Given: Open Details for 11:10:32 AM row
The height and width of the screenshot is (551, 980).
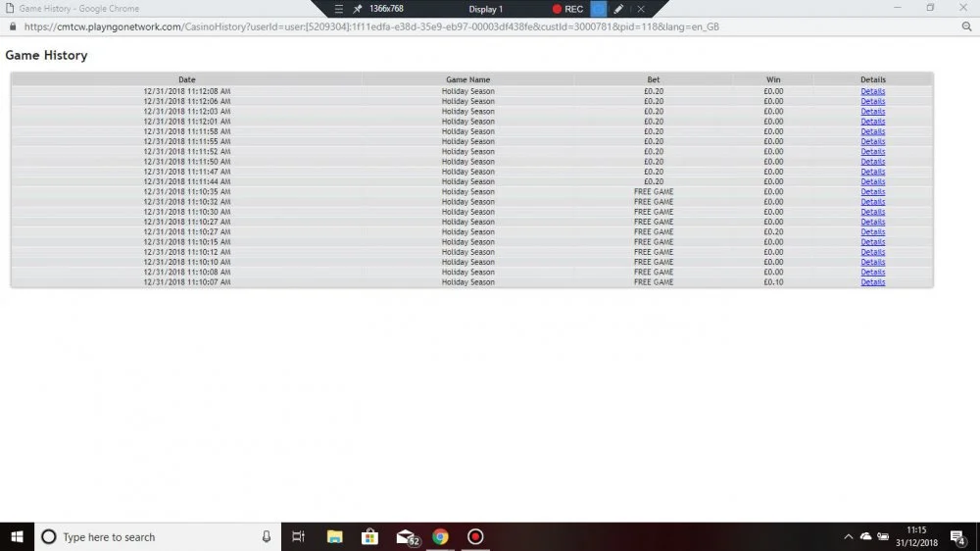Looking at the screenshot, I should coord(872,202).
